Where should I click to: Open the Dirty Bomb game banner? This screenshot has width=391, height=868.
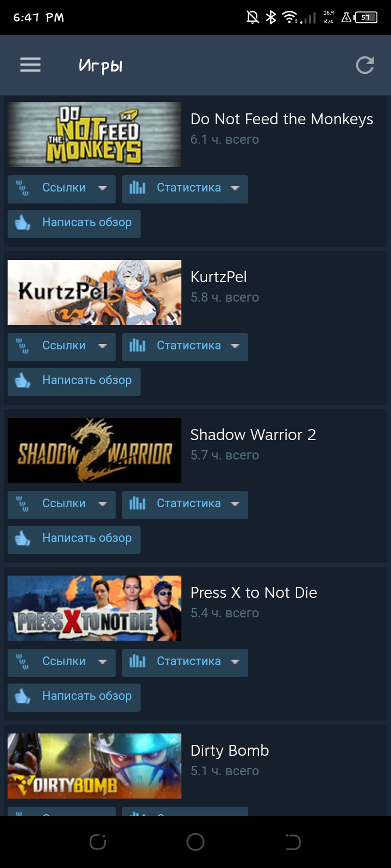94,766
